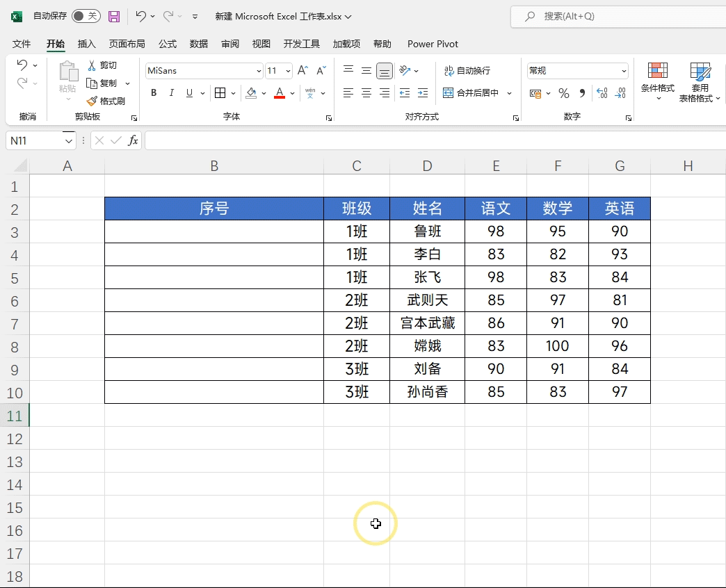Image resolution: width=726 pixels, height=588 pixels.
Task: Save the workbook with the floppy disk icon
Action: click(114, 17)
